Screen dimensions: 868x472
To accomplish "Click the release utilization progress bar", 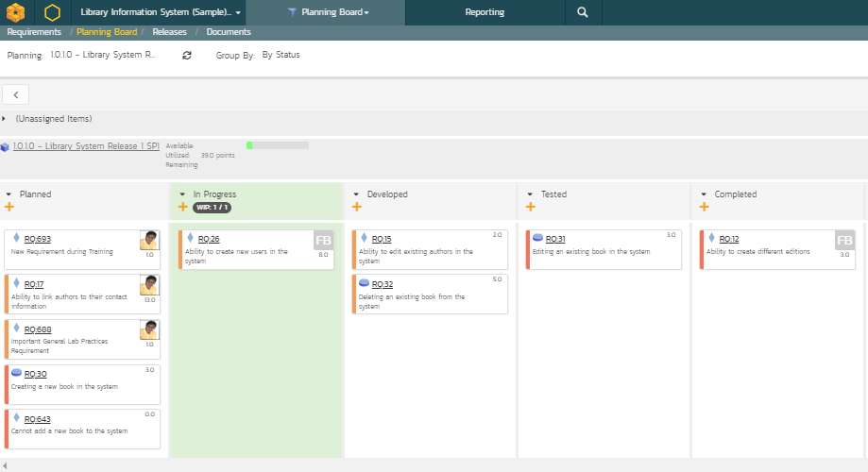I will pos(277,145).
